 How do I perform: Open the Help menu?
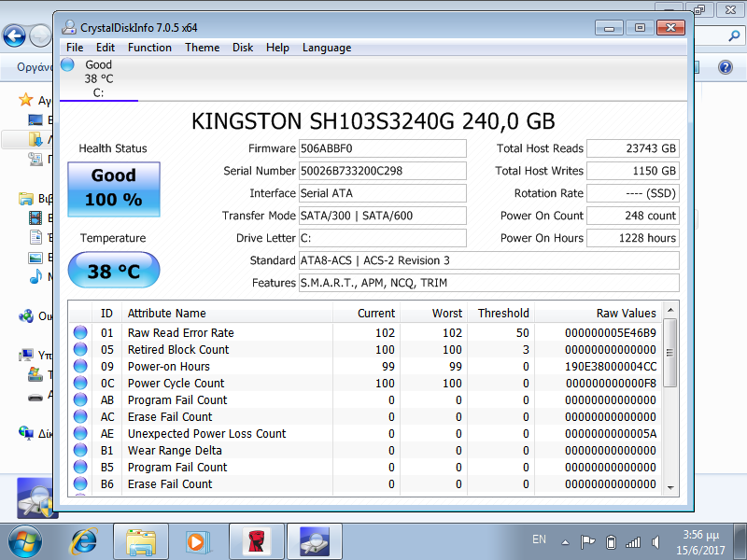(x=277, y=48)
